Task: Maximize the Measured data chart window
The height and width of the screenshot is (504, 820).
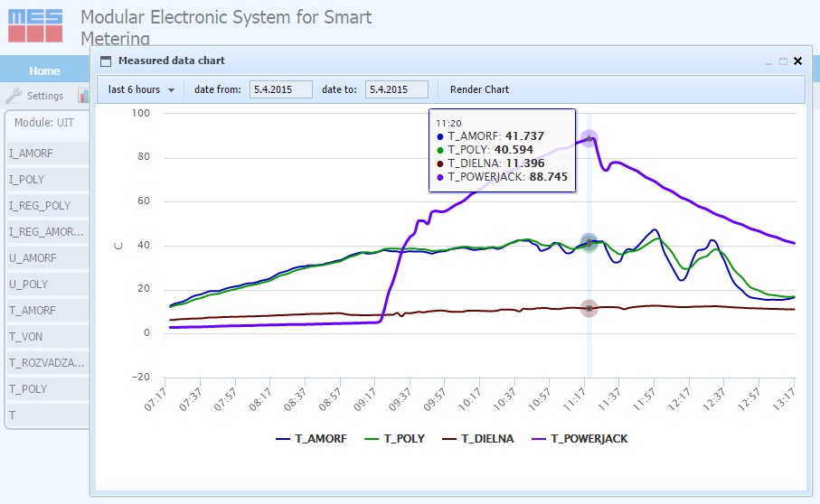Action: (x=783, y=61)
